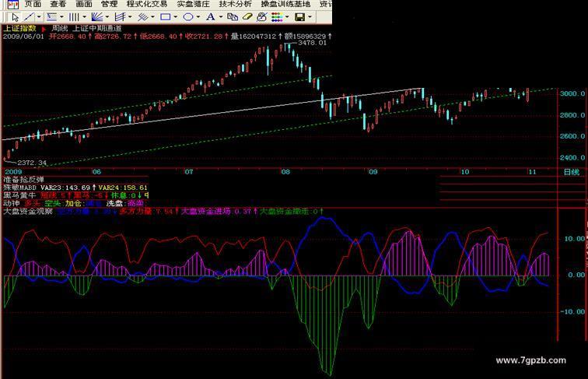Select the eraser tool
The image size is (588, 379).
(x=247, y=17)
